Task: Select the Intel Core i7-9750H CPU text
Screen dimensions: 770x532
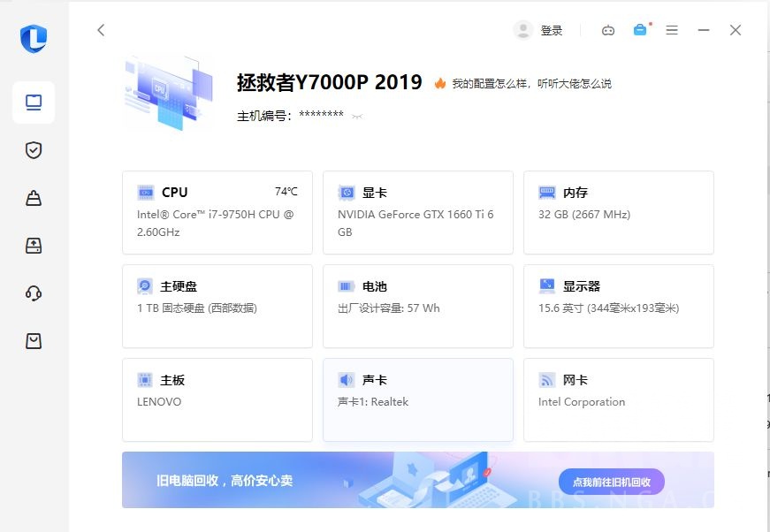Action: tap(215, 224)
